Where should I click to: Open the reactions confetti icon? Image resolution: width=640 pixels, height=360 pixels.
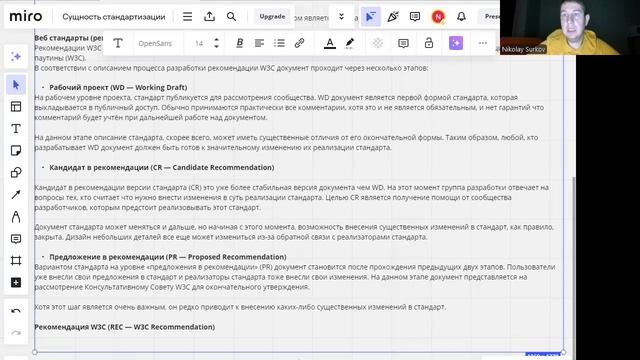coord(393,17)
